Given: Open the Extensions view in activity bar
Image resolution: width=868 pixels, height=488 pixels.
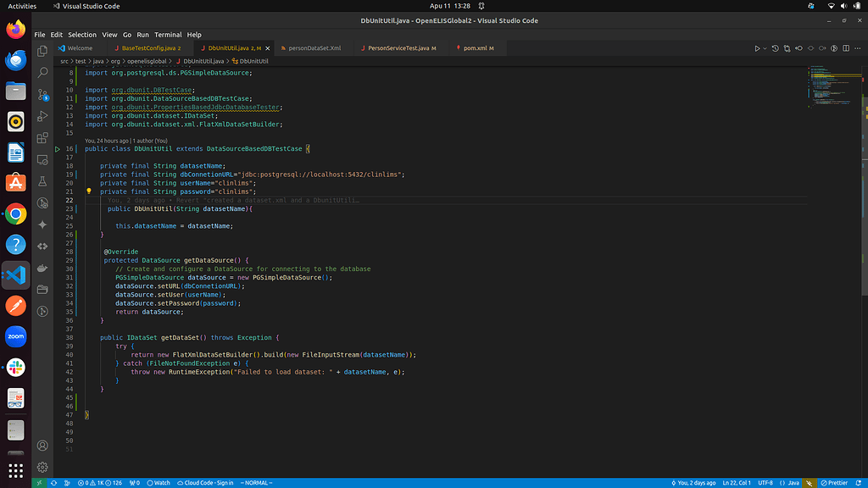Looking at the screenshot, I should pos(42,137).
